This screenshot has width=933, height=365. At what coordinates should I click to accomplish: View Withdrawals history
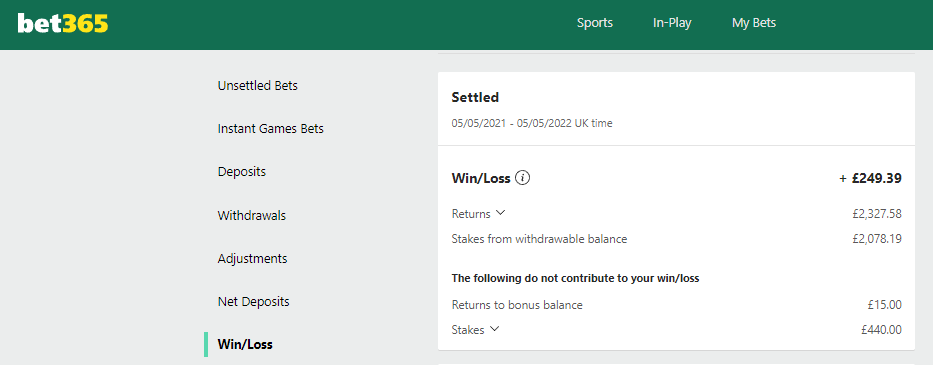pyautogui.click(x=252, y=215)
